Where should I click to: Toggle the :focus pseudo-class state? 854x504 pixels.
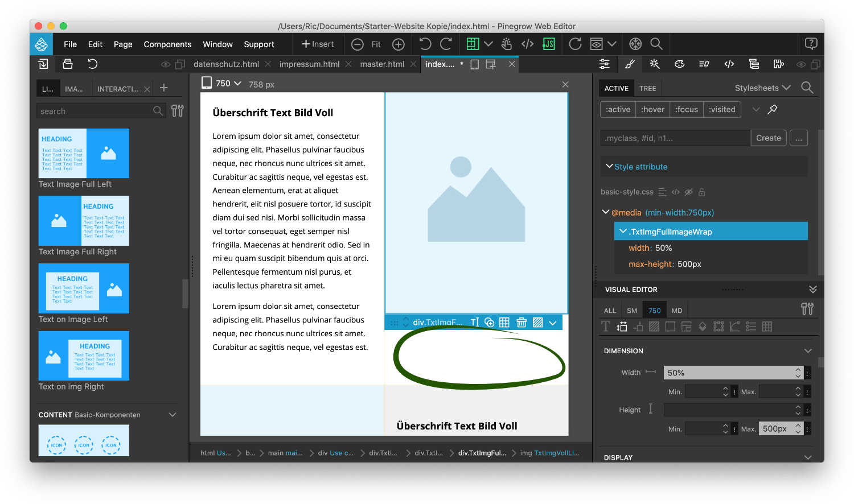coord(687,109)
